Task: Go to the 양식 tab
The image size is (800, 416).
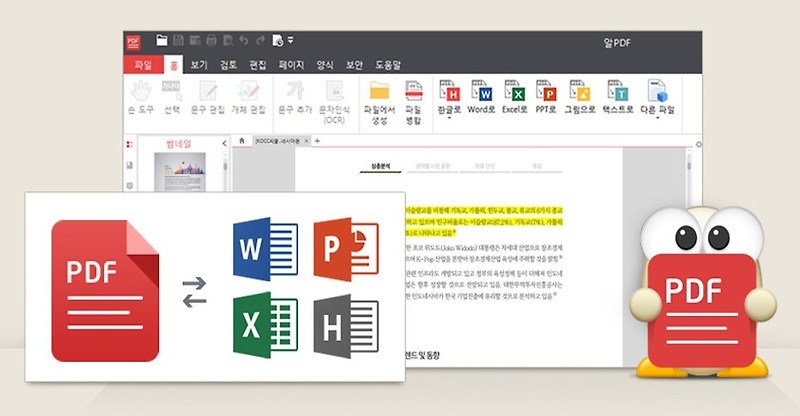Action: 324,65
